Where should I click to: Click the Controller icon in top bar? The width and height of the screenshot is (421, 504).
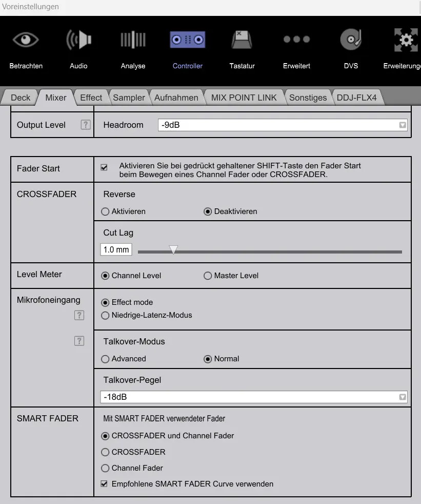click(187, 41)
